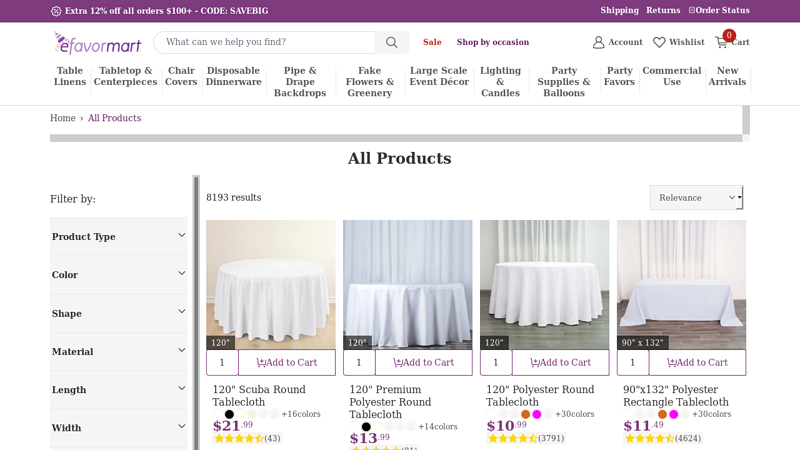Click the (43) reviews rating stars
Screen dimensions: 800x450
point(247,438)
